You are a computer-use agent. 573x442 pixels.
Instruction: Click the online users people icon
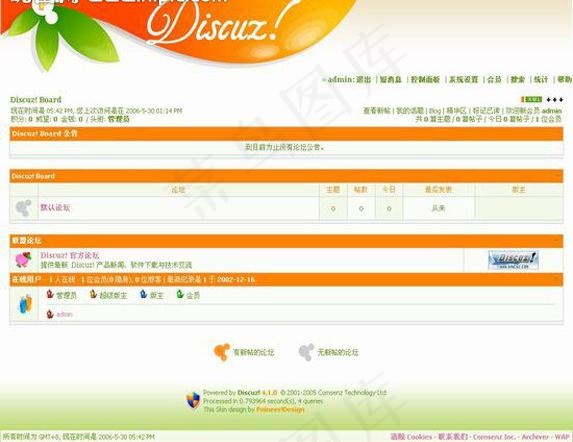click(25, 304)
